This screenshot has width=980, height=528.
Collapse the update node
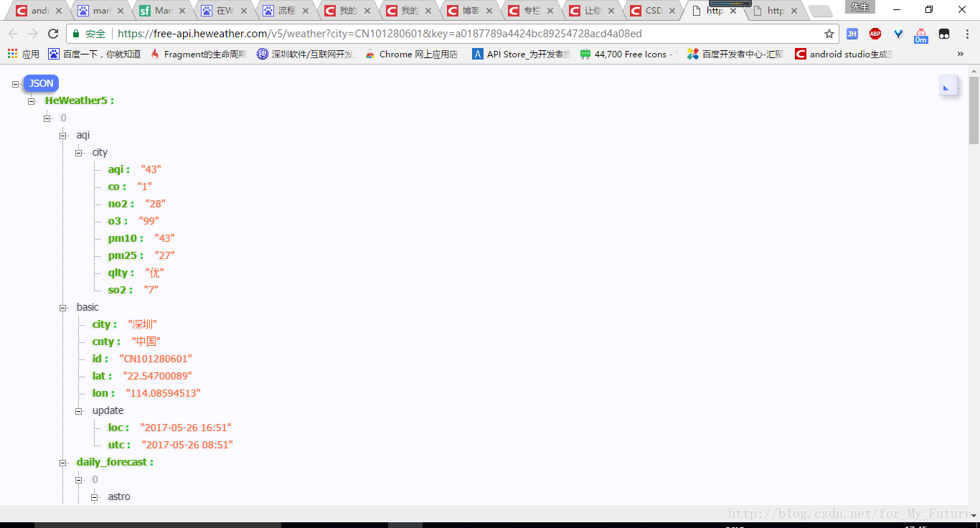coord(79,411)
